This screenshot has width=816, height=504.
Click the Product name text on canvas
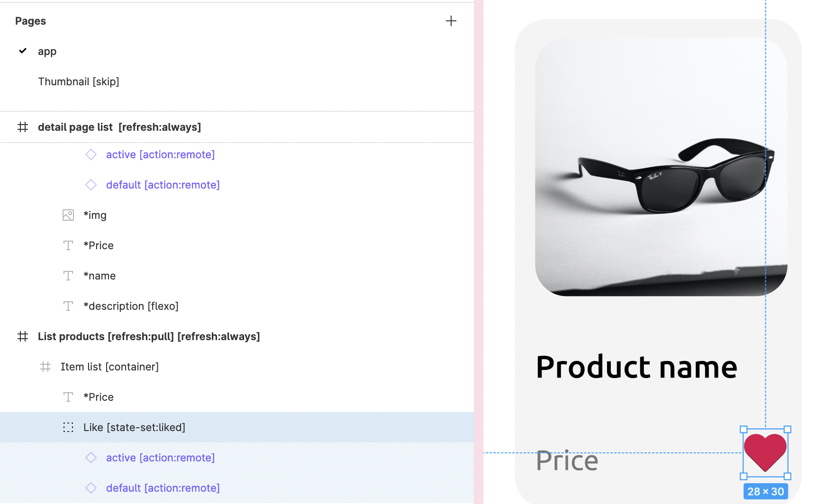(x=636, y=367)
